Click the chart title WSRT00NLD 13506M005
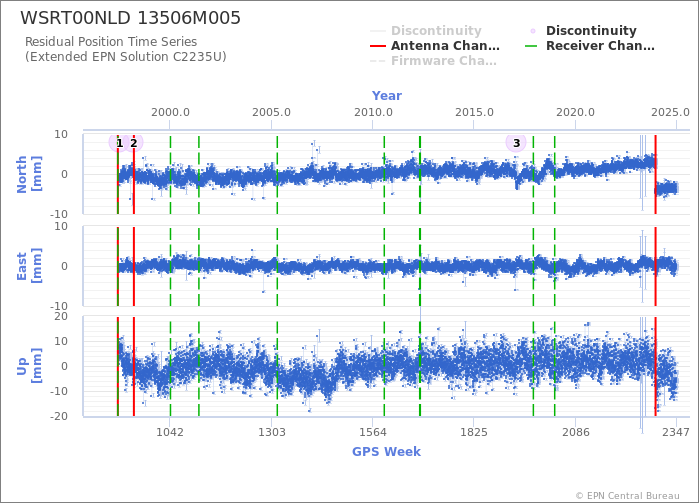This screenshot has width=700, height=504. pyautogui.click(x=130, y=18)
